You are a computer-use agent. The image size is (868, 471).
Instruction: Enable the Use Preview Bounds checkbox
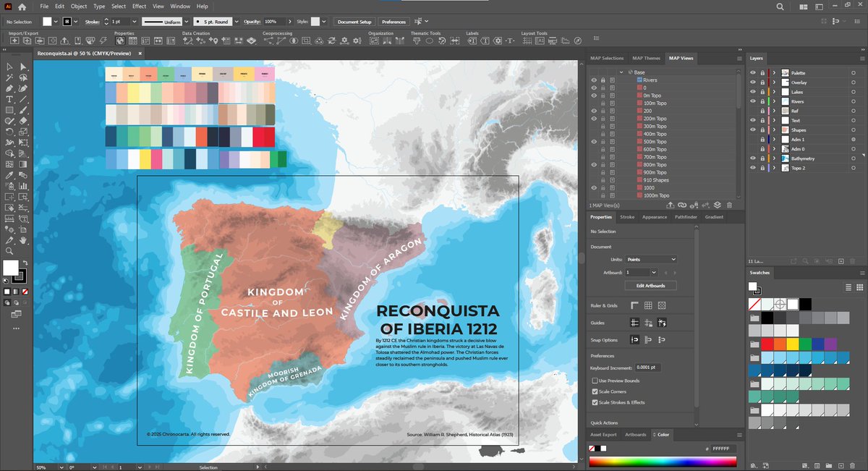pos(595,381)
